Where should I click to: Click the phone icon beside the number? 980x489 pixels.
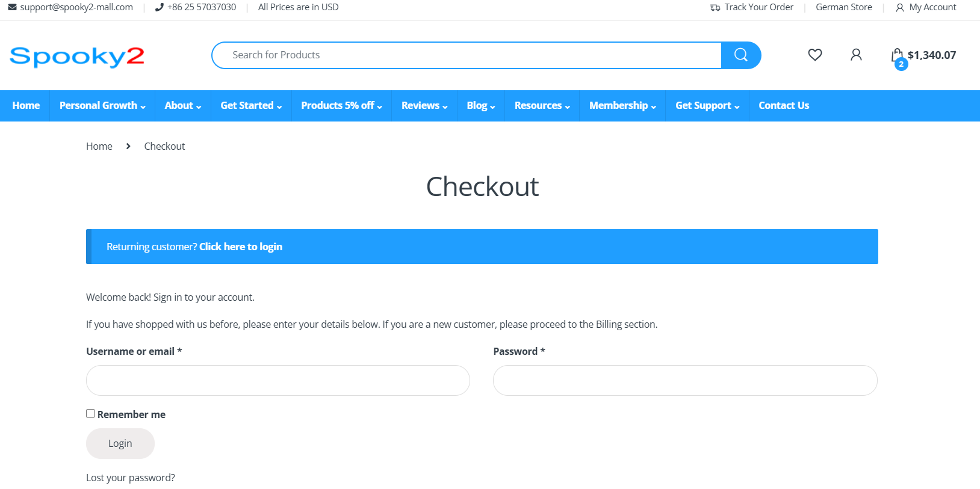159,7
